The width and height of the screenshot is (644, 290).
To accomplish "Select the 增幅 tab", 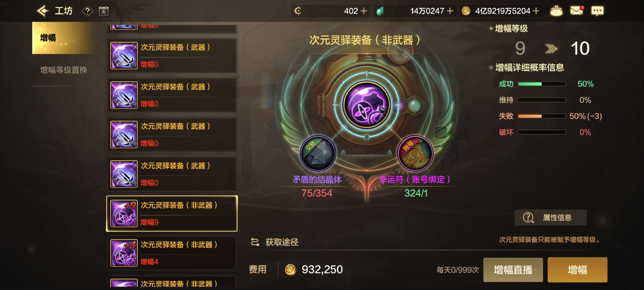I will click(x=64, y=38).
